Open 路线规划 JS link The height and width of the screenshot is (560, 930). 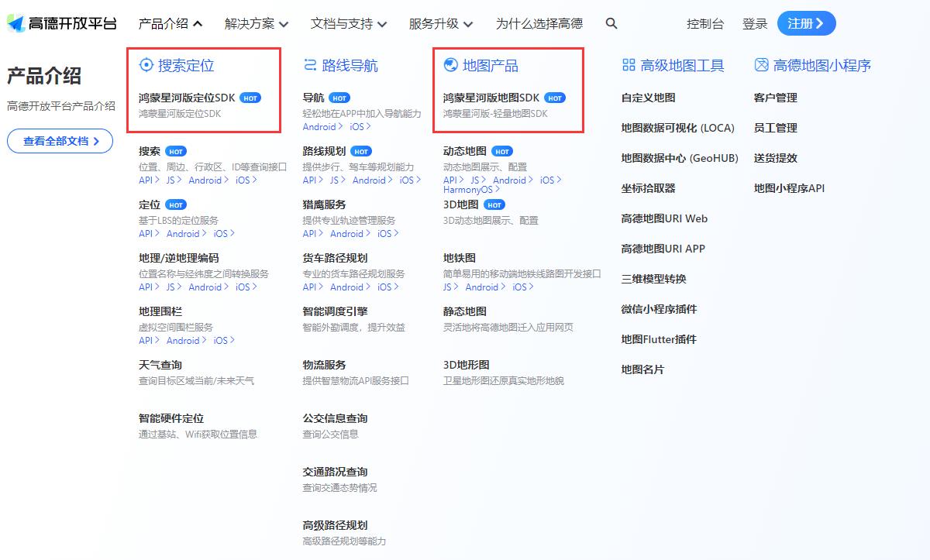tap(337, 180)
